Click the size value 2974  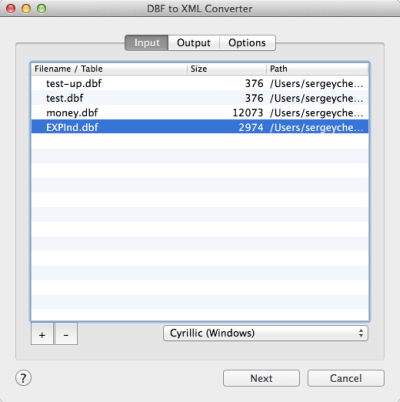pos(251,127)
